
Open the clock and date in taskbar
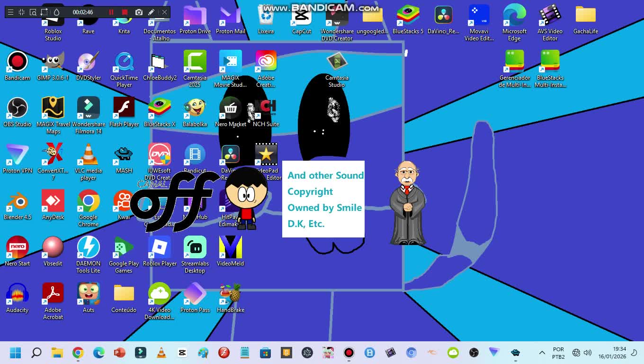pyautogui.click(x=612, y=353)
